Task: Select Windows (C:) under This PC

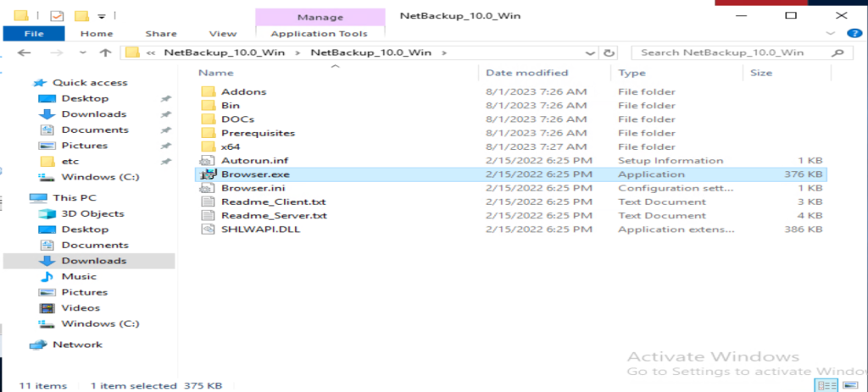Action: pyautogui.click(x=100, y=324)
